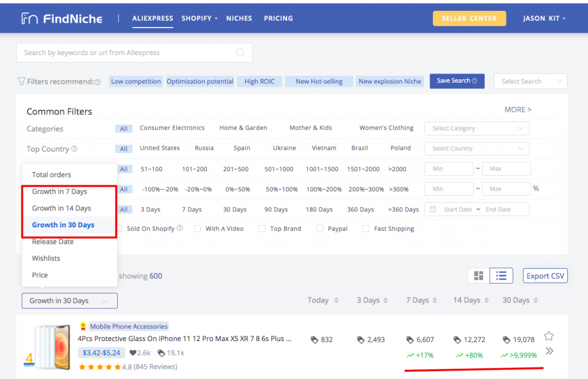Select All in Top Country row
This screenshot has width=588, height=379.
point(124,149)
